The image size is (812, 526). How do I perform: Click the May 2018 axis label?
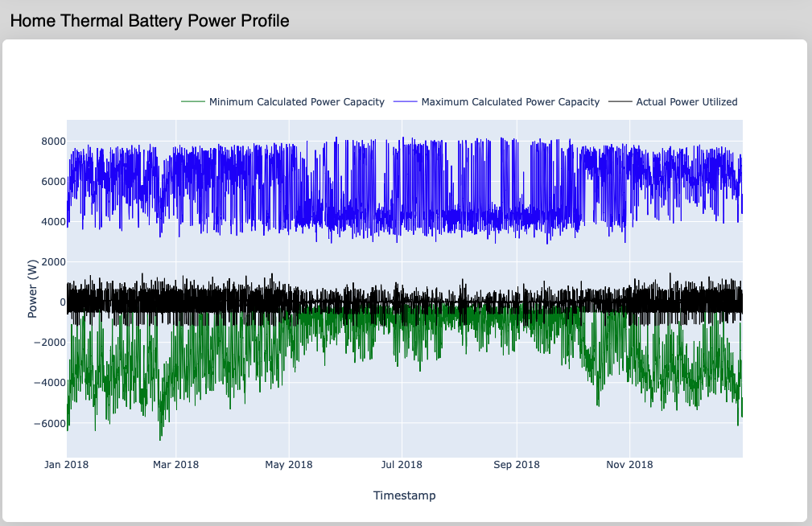tap(288, 464)
